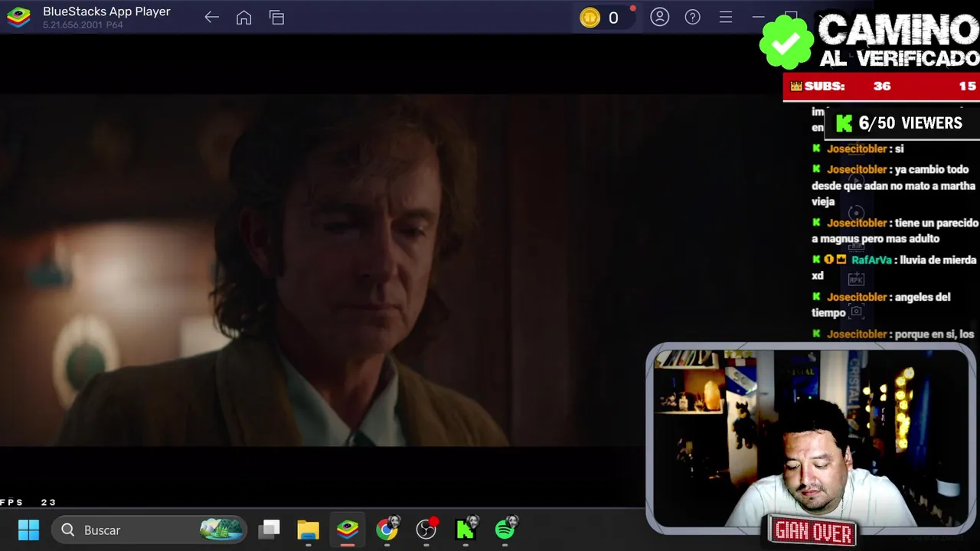Click the green verified checkmark badge
The width and height of the screenshot is (980, 551).
[x=786, y=42]
